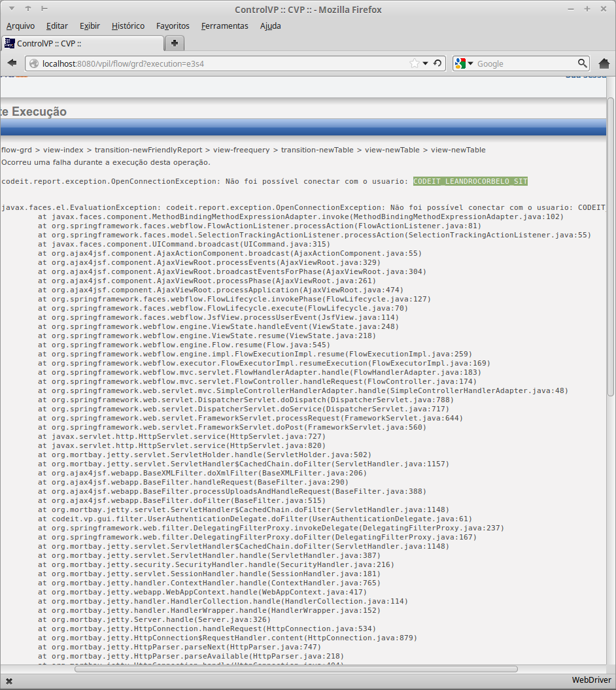
Task: Open the Google search engine selector
Action: pos(464,63)
